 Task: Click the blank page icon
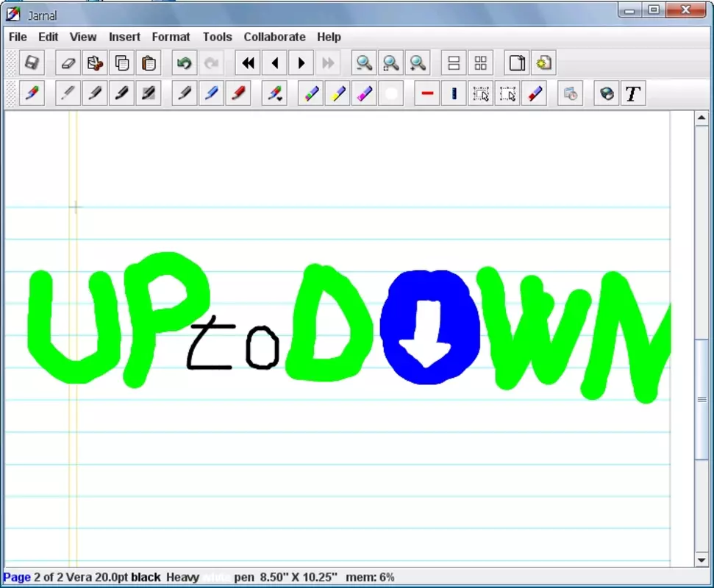517,62
